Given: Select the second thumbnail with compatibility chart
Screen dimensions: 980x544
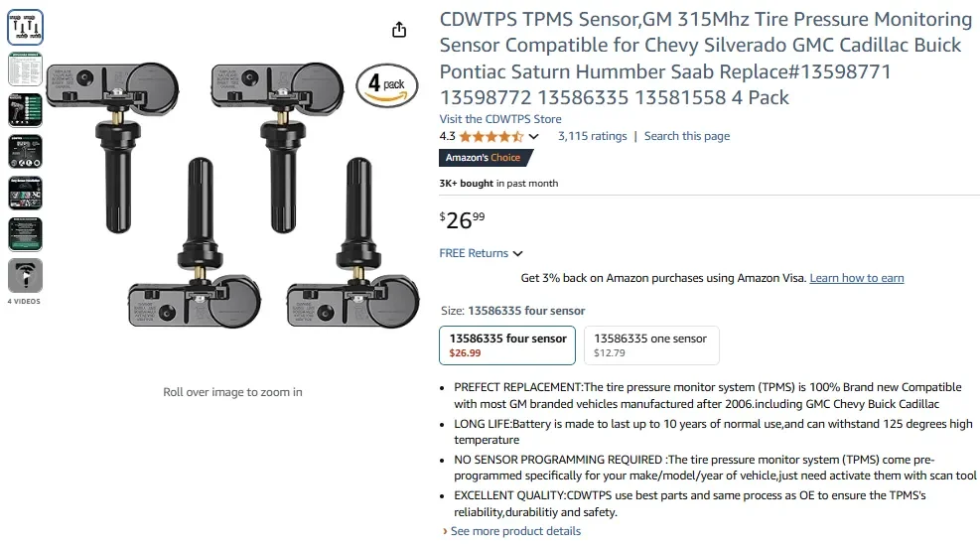Looking at the screenshot, I should [x=25, y=69].
